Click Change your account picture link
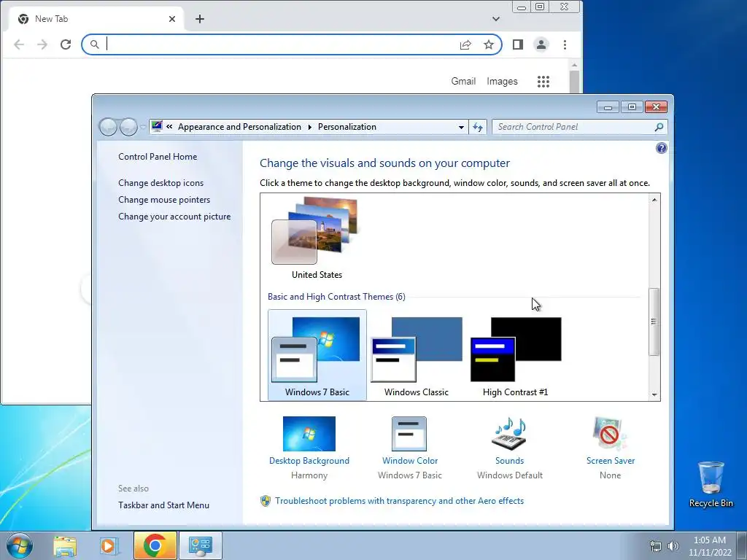 [x=174, y=216]
